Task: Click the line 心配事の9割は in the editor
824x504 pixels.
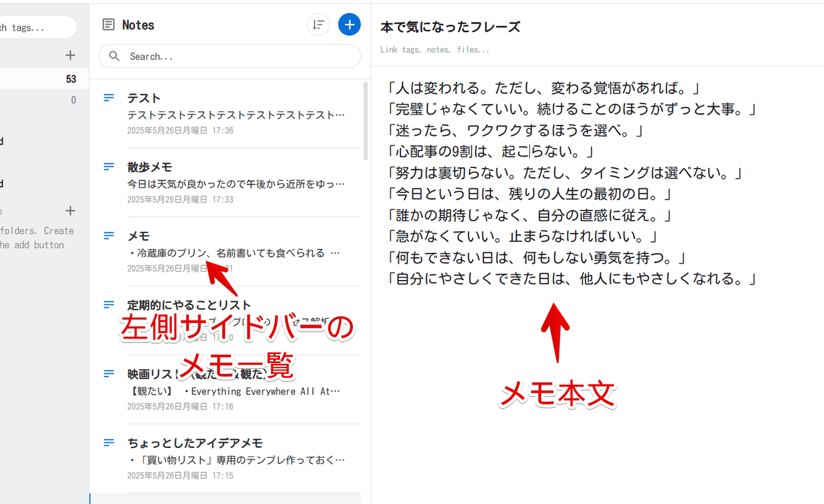Action: (x=491, y=151)
